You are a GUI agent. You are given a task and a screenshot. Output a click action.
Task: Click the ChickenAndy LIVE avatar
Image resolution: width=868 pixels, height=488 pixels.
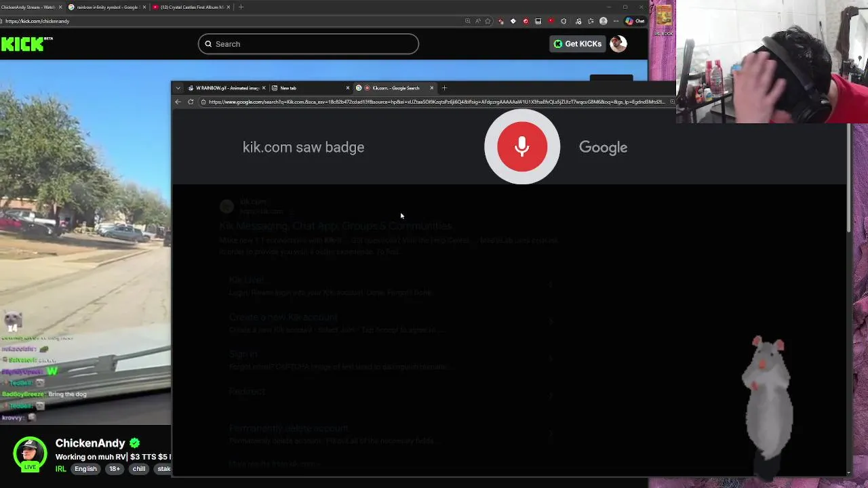click(x=30, y=455)
